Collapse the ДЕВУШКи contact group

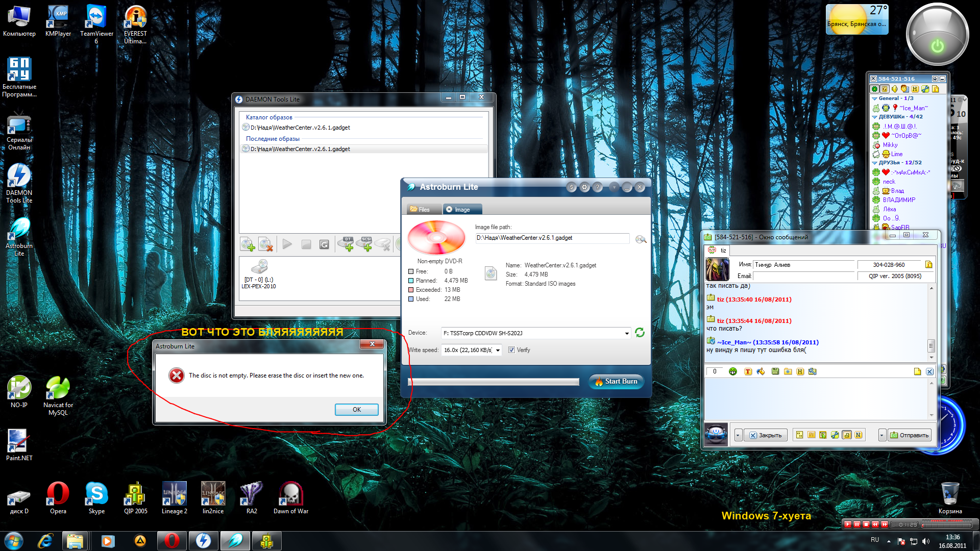click(874, 117)
